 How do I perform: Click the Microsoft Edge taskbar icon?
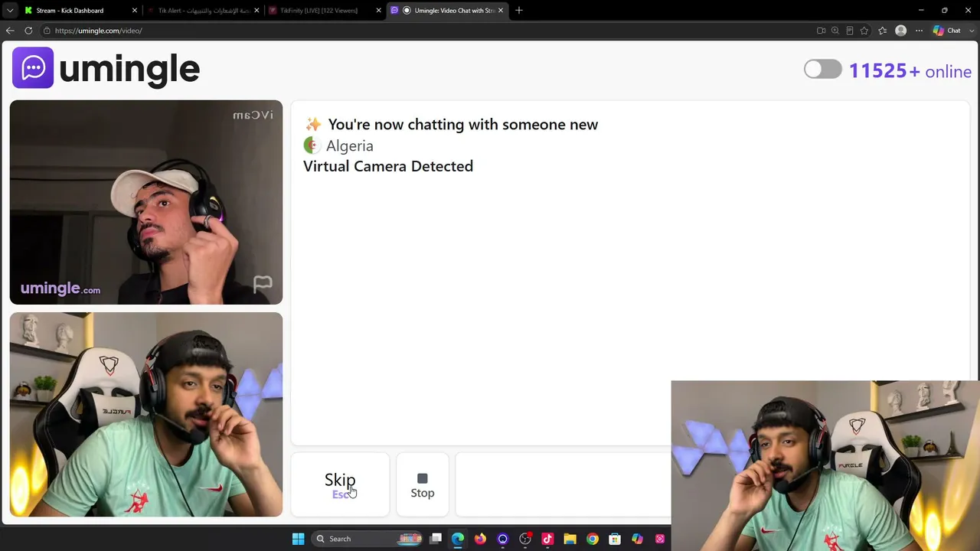point(458,539)
